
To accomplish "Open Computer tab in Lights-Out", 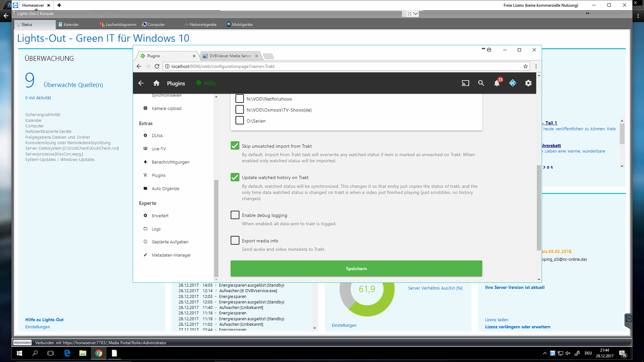I will pos(154,24).
